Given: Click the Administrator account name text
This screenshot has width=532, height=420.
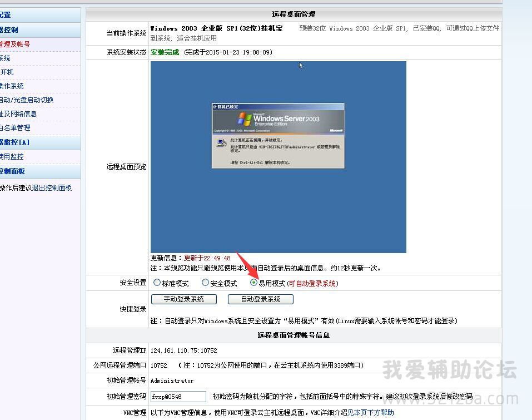Looking at the screenshot, I should pos(172,381).
